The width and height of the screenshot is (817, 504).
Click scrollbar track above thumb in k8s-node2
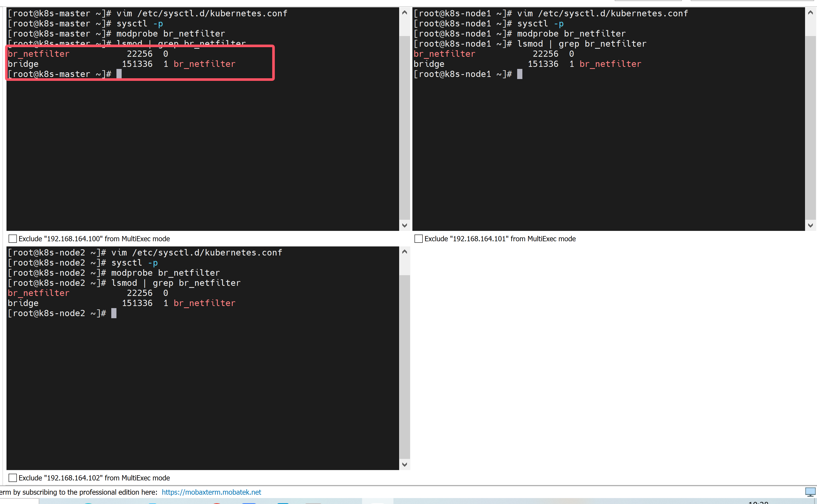[x=404, y=266]
